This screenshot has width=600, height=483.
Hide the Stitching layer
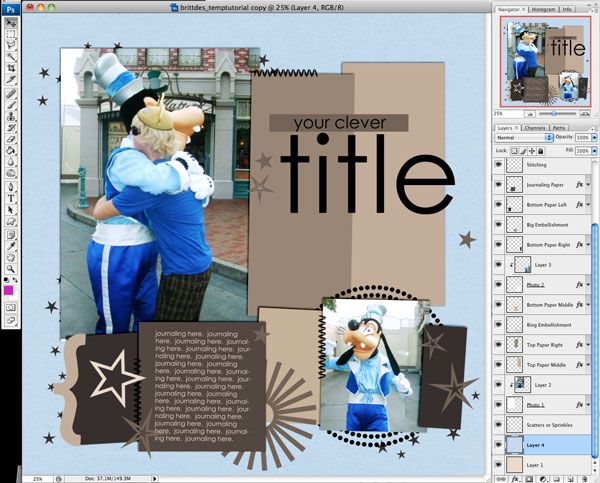[498, 165]
